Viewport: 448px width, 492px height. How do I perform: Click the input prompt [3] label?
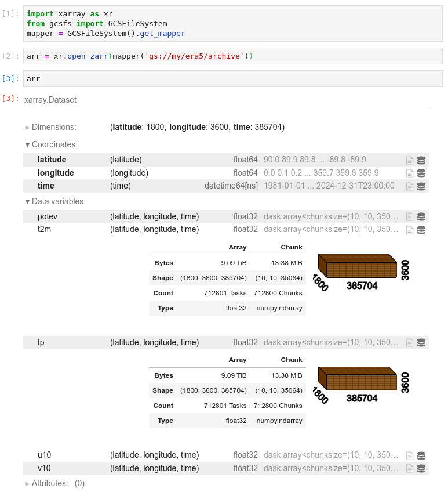(x=10, y=78)
